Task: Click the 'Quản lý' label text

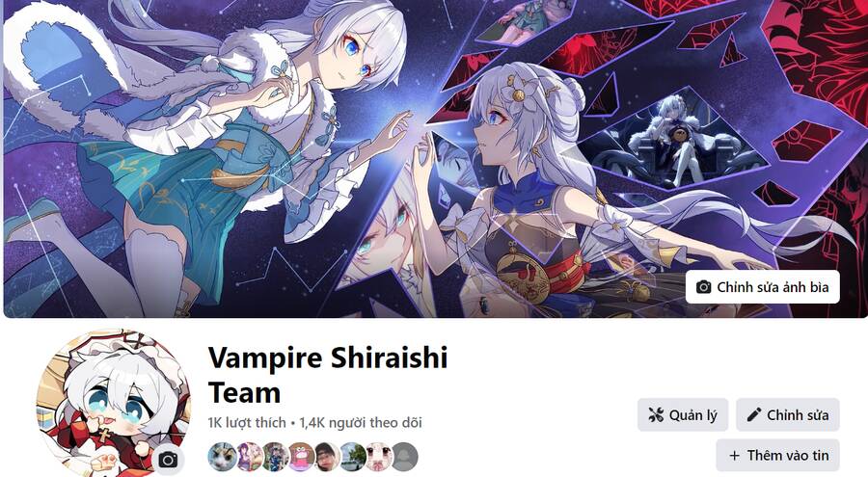Action: pos(693,415)
